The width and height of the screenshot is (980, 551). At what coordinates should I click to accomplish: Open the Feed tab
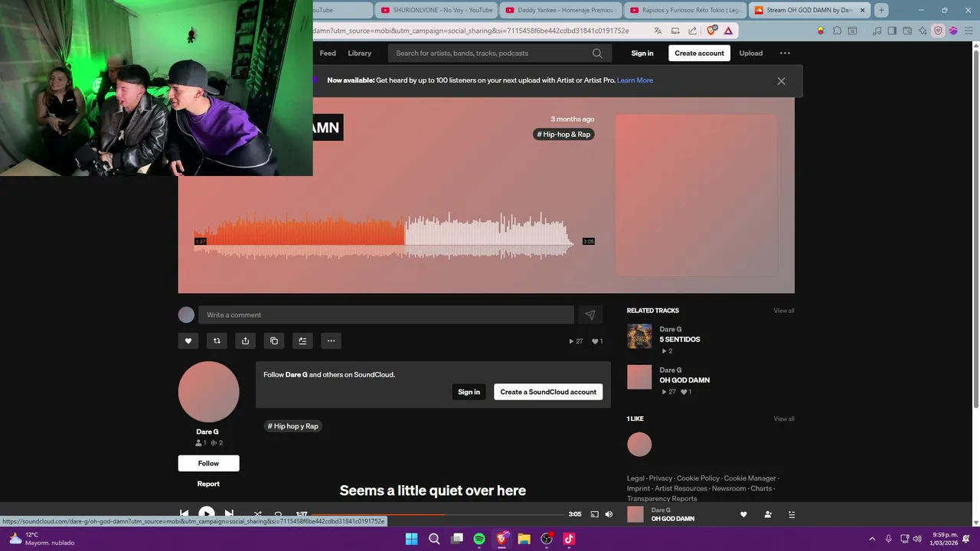pyautogui.click(x=328, y=53)
